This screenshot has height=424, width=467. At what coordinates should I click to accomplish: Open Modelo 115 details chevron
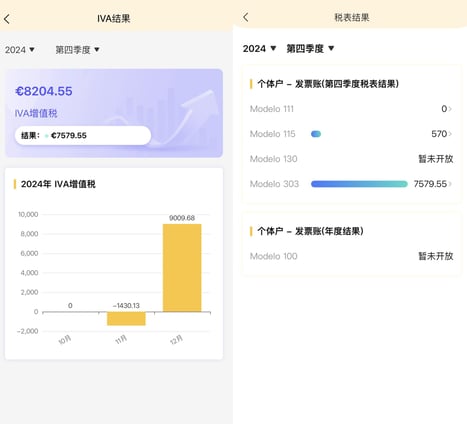(450, 134)
